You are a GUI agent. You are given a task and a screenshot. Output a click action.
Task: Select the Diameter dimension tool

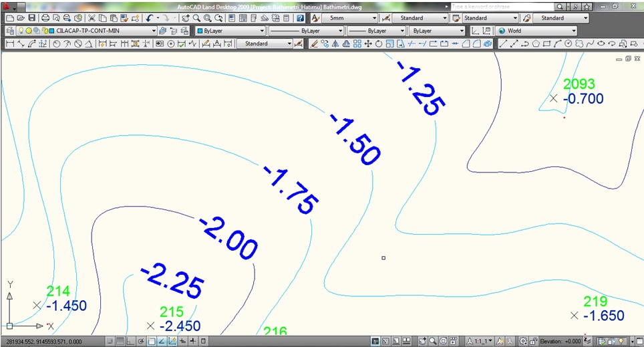[78, 43]
